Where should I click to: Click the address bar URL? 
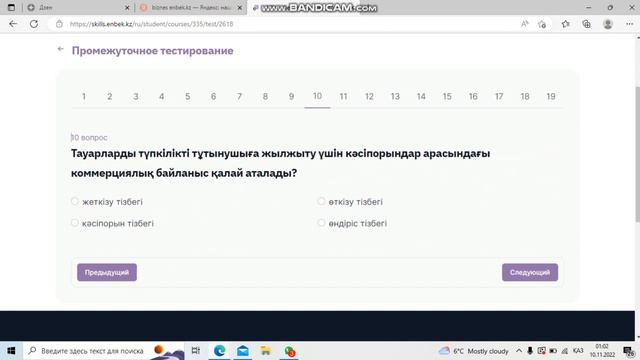pyautogui.click(x=151, y=24)
